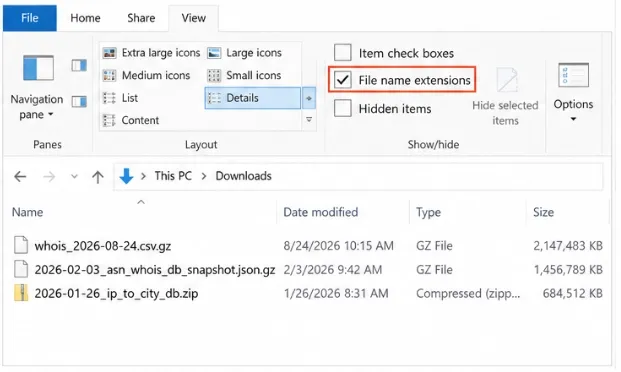Click the 2,147,483 KB size cell
Image resolution: width=621 pixels, height=372 pixels.
[568, 246]
